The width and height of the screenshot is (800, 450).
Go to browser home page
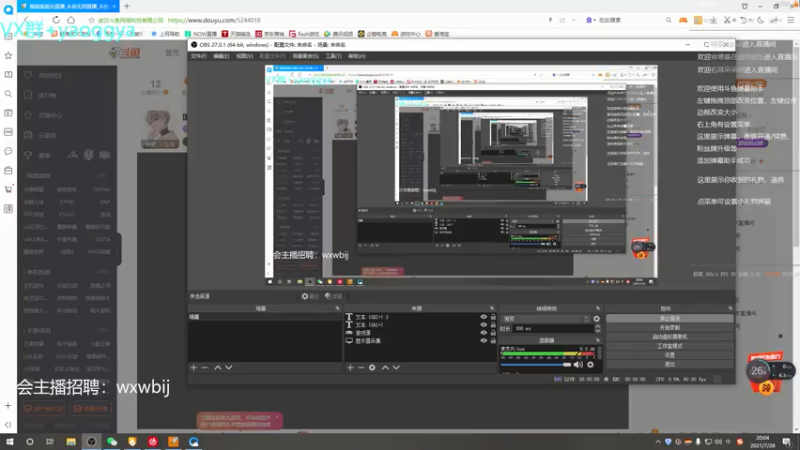coord(71,20)
